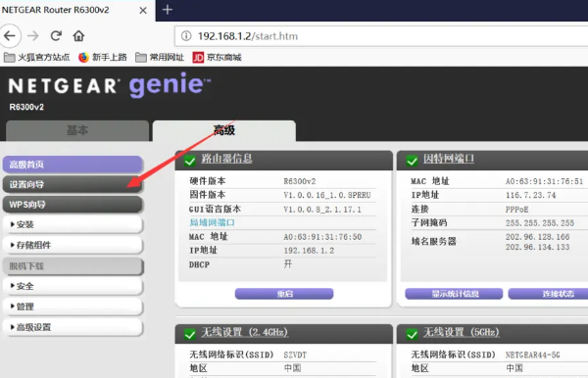Viewport: 588px width, 378px height.
Task: Click the R6300v2 model label under the logo
Action: (x=26, y=107)
